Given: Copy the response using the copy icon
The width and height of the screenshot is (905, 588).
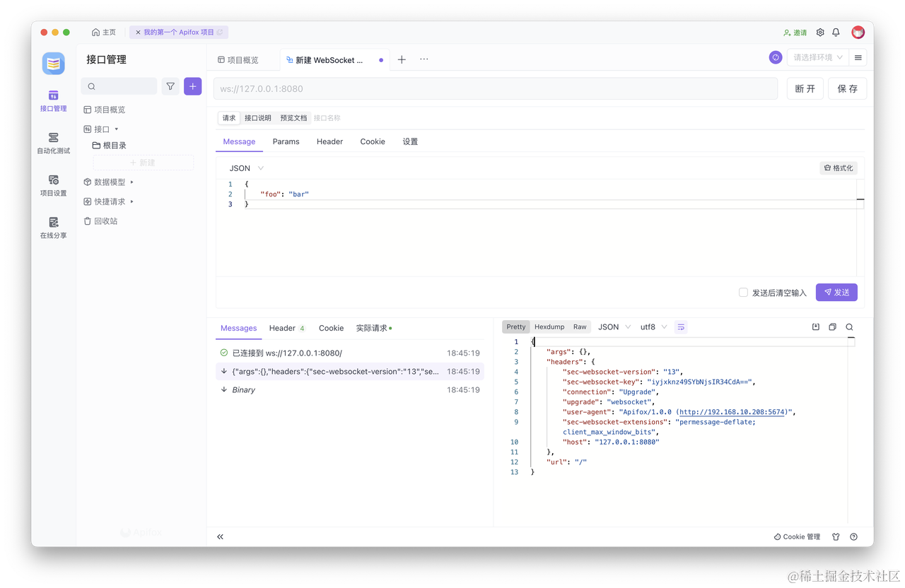Looking at the screenshot, I should tap(834, 327).
